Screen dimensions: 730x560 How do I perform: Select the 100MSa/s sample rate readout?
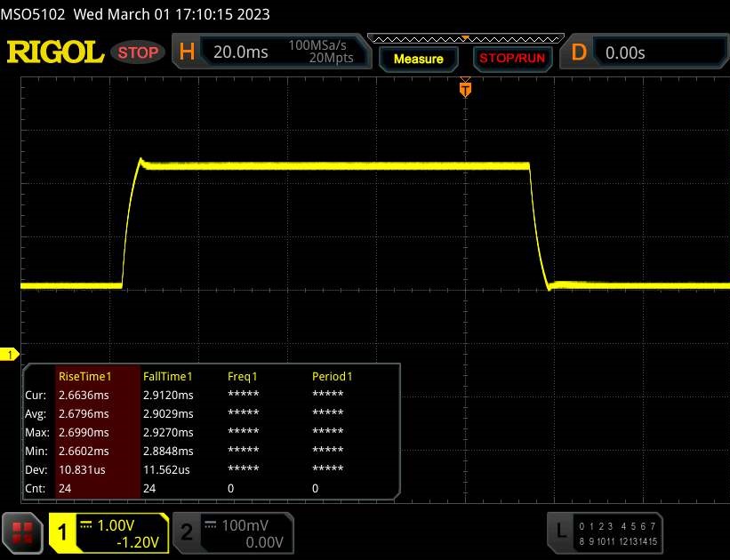pos(317,45)
